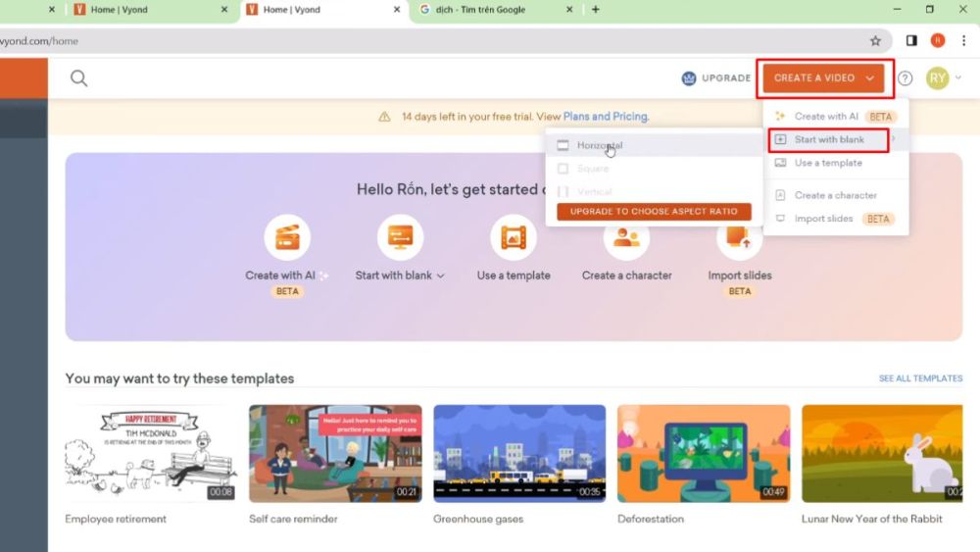
Task: Open See All Templates link
Action: [920, 378]
